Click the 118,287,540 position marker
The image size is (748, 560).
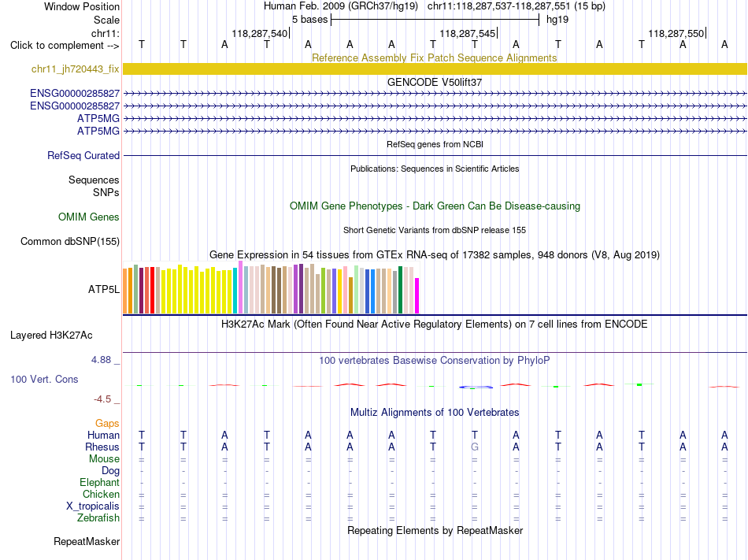pos(260,33)
